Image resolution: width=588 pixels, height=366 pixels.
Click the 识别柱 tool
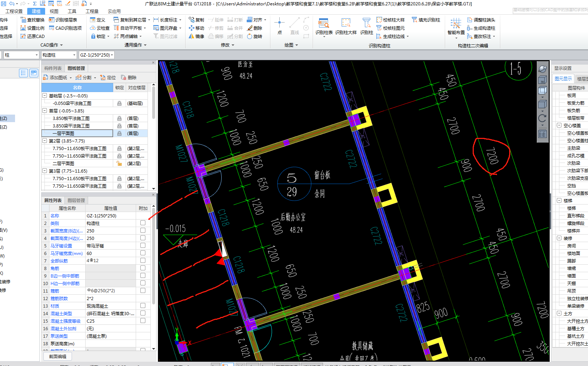click(x=366, y=26)
